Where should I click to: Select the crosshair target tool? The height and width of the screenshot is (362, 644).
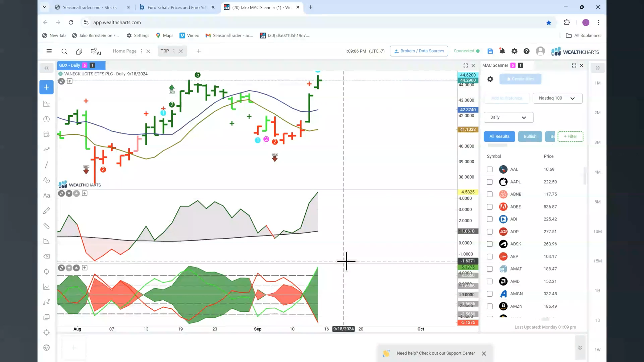tap(47, 333)
